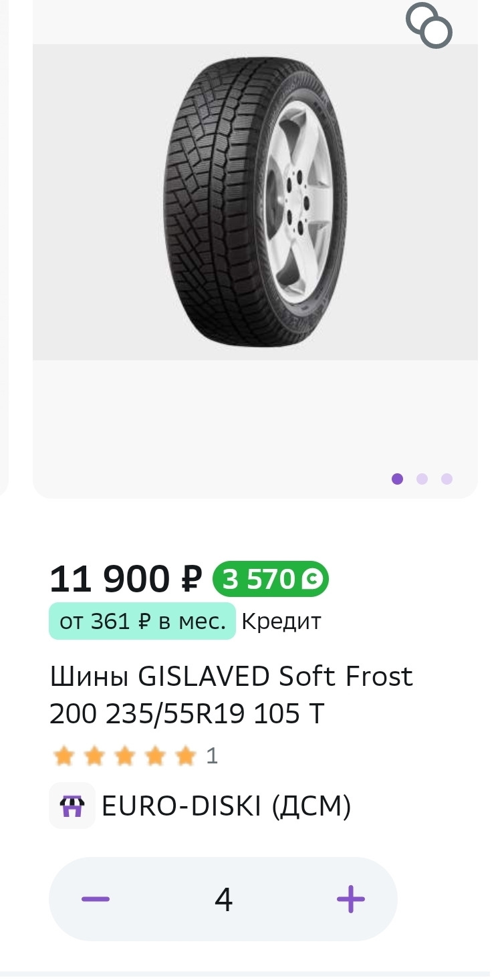Tap the purple store icon beside seller
Screen dimensions: 502x980
[72, 807]
